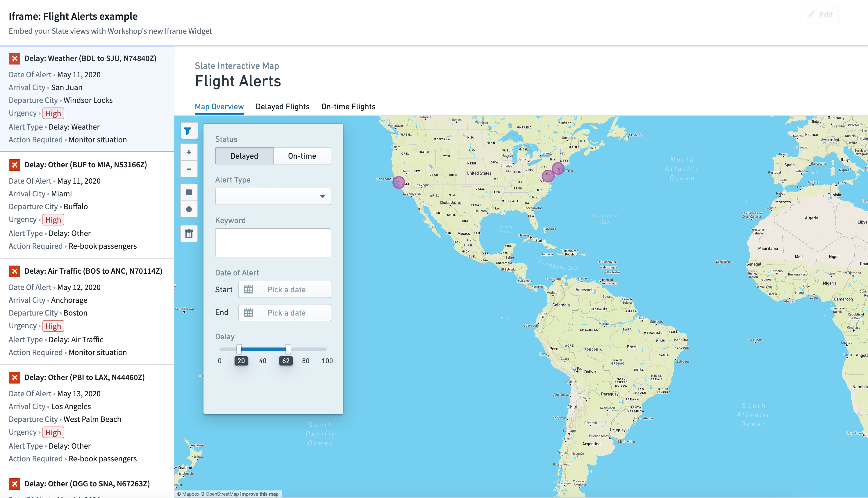Click the zoom-in icon on the map
The height and width of the screenshot is (498, 868).
tap(188, 153)
